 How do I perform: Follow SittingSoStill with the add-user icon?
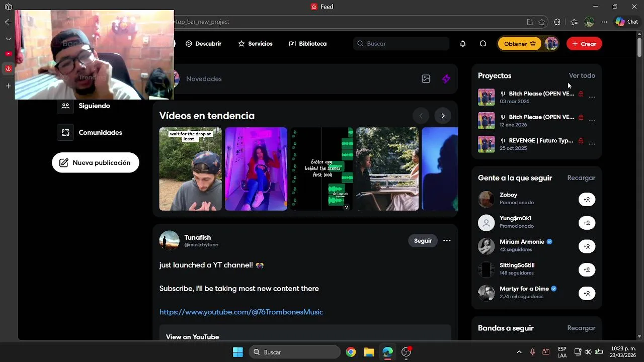pyautogui.click(x=587, y=270)
